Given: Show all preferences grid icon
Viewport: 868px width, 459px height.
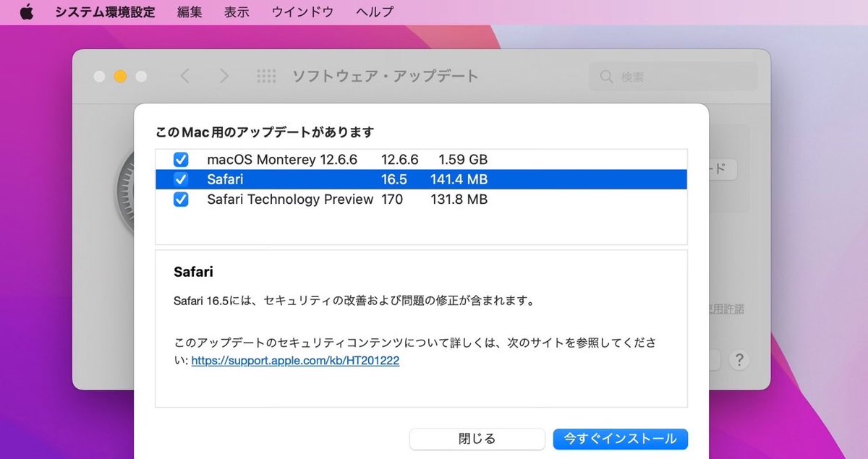Looking at the screenshot, I should point(267,76).
